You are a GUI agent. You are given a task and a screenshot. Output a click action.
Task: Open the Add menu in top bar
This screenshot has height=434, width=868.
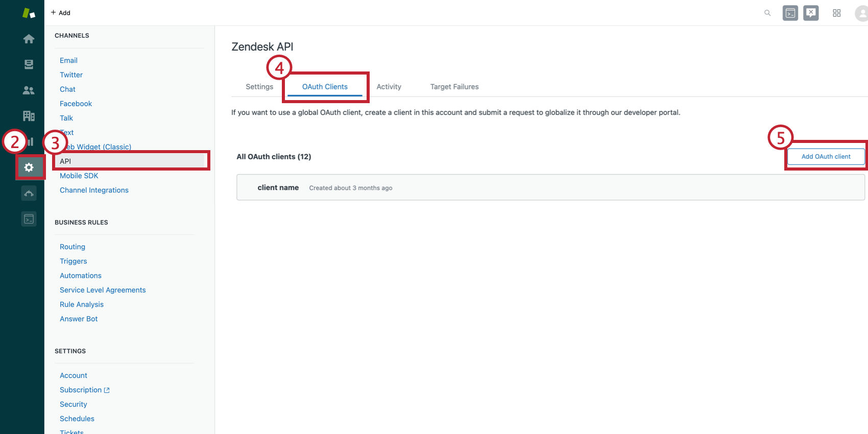pyautogui.click(x=61, y=12)
